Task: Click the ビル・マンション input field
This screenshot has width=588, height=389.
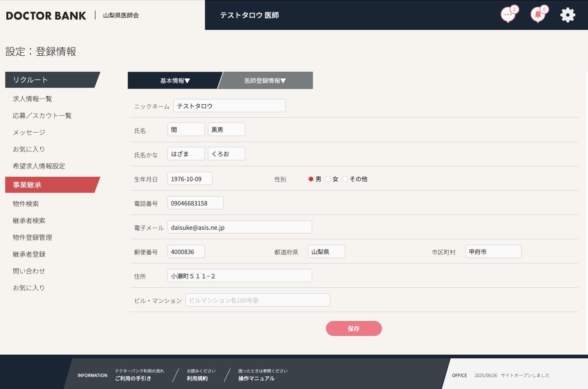Action: pyautogui.click(x=258, y=300)
